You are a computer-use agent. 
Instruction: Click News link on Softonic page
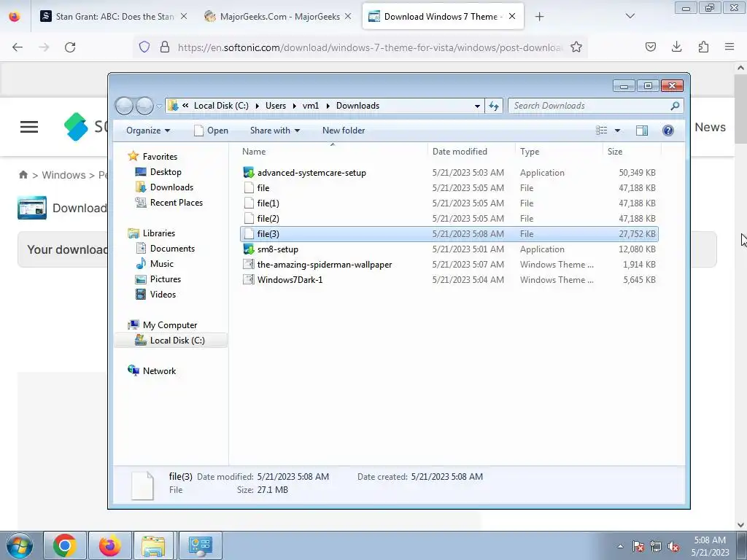710,127
